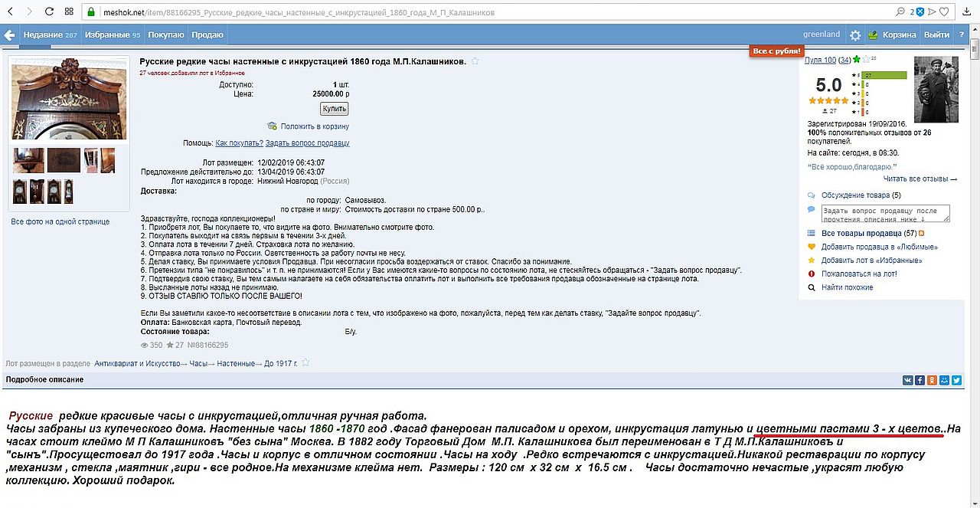Open the Читать все отзывы link
980x508 pixels.
920,179
